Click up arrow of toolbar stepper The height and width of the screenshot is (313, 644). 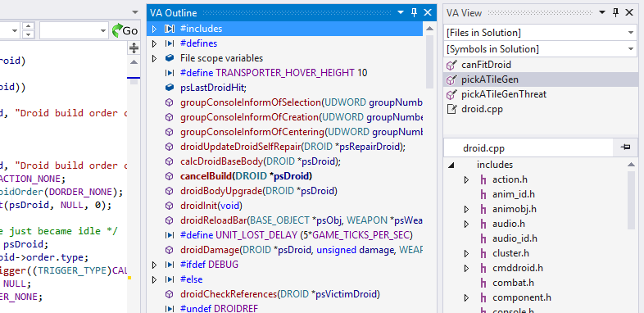point(28,26)
